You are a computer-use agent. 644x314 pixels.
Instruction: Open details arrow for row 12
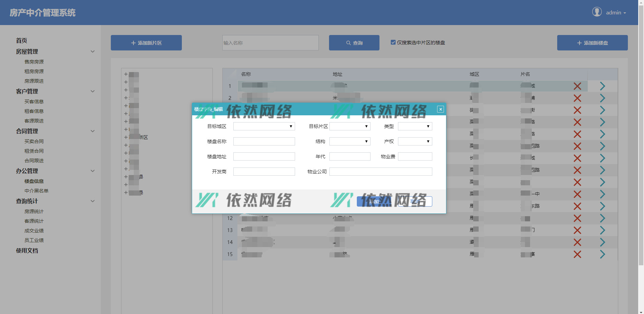[602, 218]
